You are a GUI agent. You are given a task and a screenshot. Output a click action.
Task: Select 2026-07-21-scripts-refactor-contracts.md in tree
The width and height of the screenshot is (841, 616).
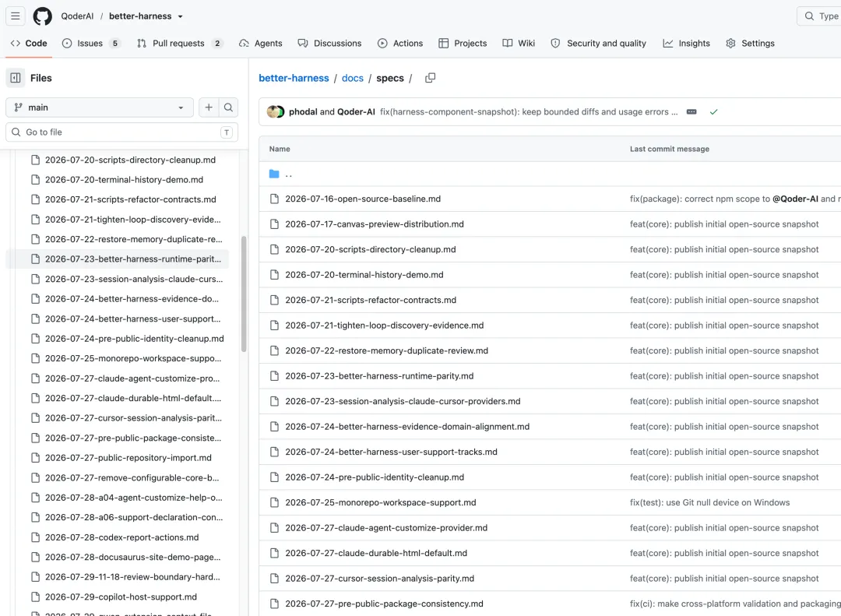coord(130,199)
